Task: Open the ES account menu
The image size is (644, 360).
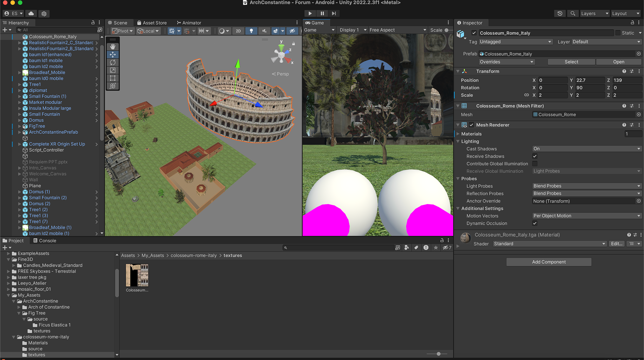Action: point(13,13)
